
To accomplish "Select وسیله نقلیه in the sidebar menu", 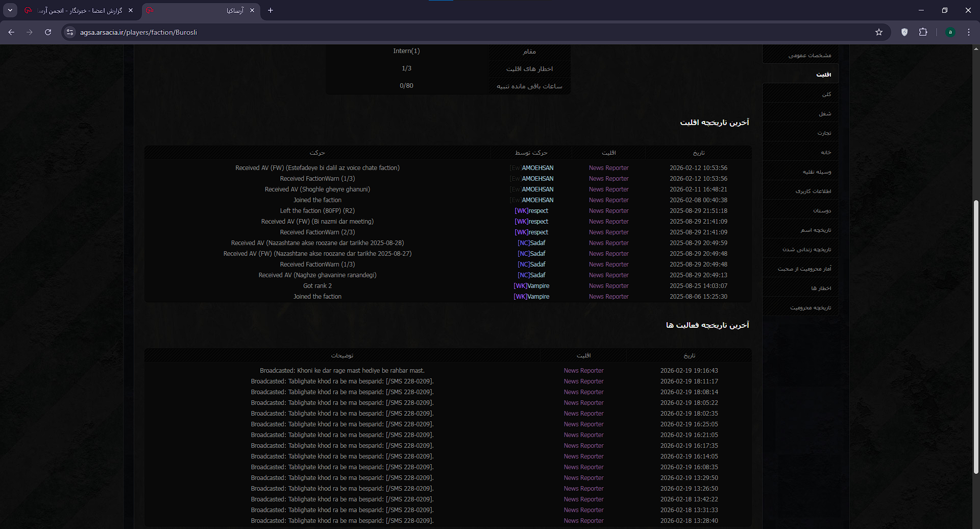I will pos(817,172).
